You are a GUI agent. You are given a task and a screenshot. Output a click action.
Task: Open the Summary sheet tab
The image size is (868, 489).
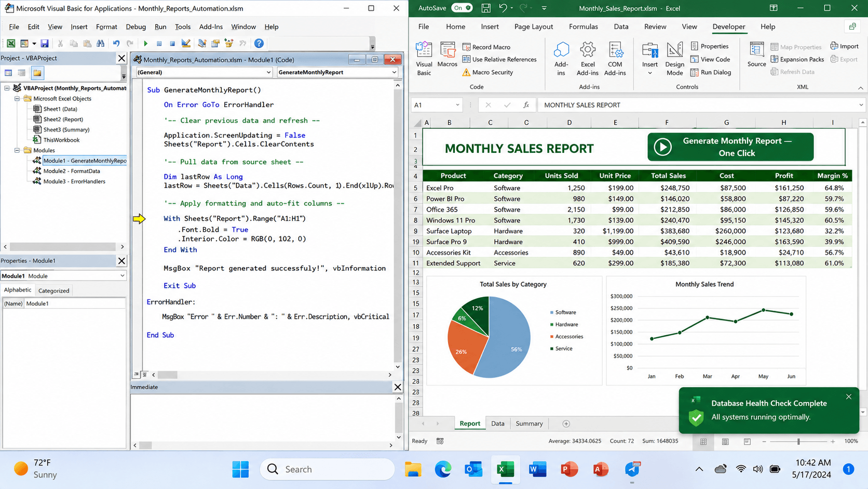529,424
